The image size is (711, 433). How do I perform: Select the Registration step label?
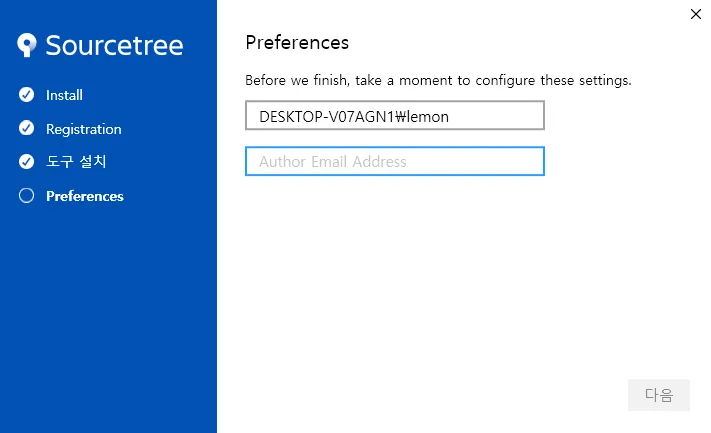click(x=83, y=129)
